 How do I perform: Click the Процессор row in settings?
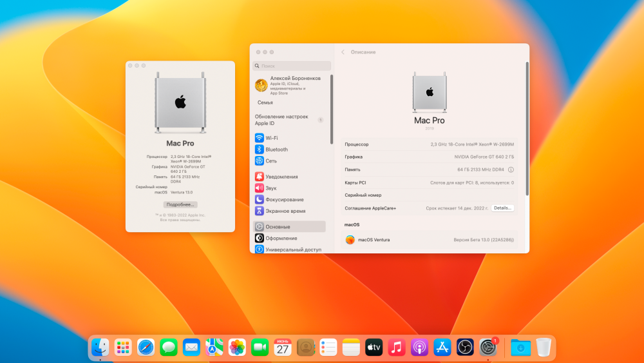click(x=429, y=144)
